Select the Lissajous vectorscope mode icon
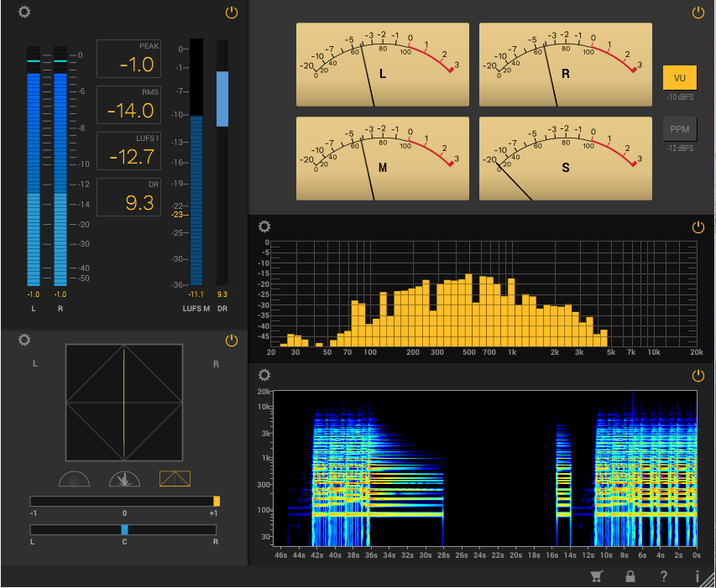Image resolution: width=716 pixels, height=588 pixels. [175, 479]
